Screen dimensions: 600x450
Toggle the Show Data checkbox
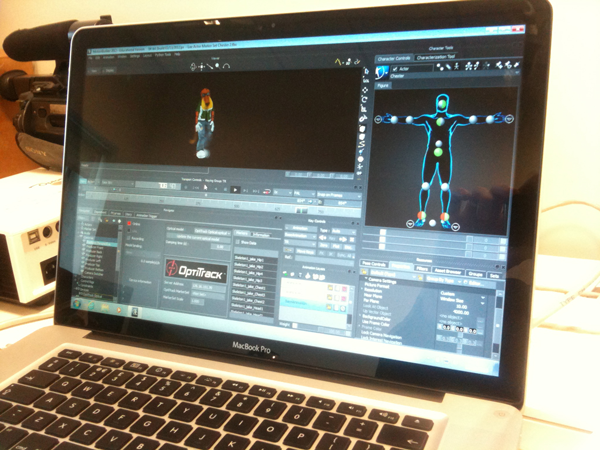coord(237,242)
